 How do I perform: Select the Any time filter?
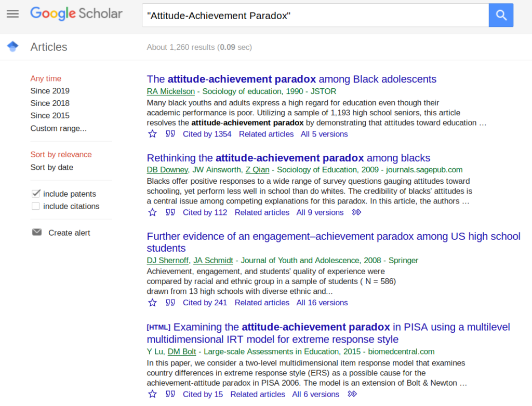[46, 79]
